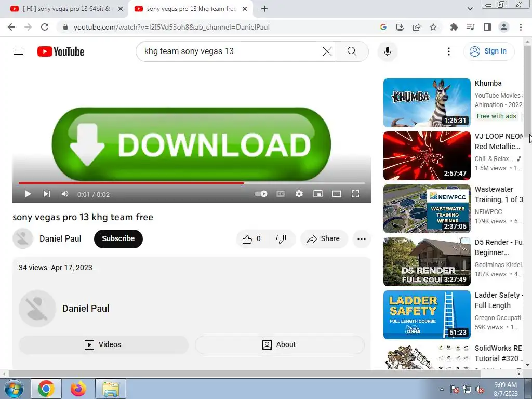The image size is (532, 399).
Task: Open the channel About button
Action: tap(280, 345)
